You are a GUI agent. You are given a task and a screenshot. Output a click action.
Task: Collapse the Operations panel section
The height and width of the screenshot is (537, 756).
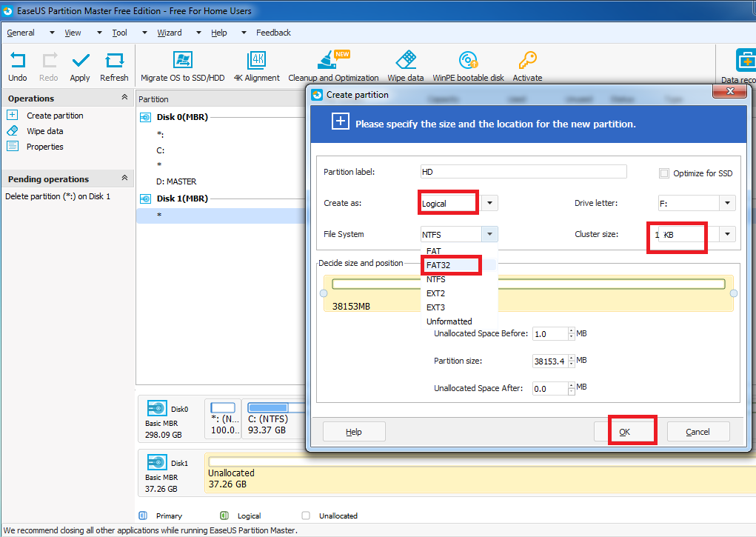pyautogui.click(x=124, y=98)
